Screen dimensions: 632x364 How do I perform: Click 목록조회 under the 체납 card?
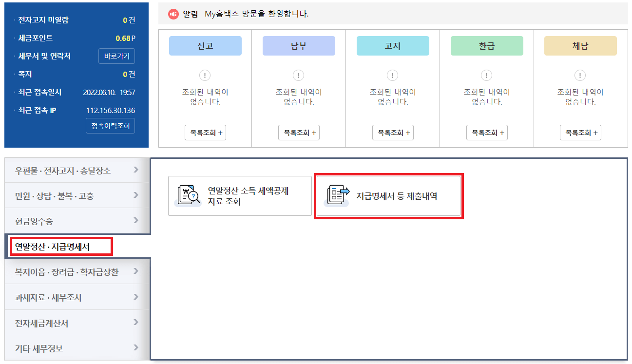coord(579,132)
